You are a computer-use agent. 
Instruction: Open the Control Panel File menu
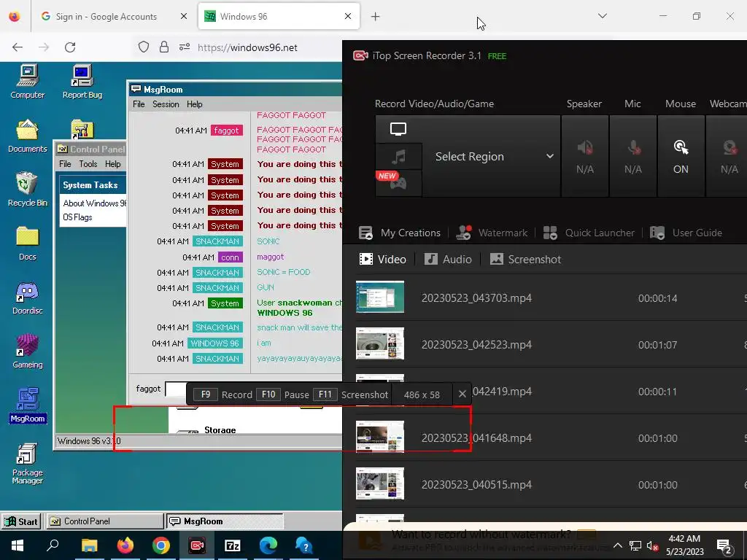pyautogui.click(x=65, y=164)
